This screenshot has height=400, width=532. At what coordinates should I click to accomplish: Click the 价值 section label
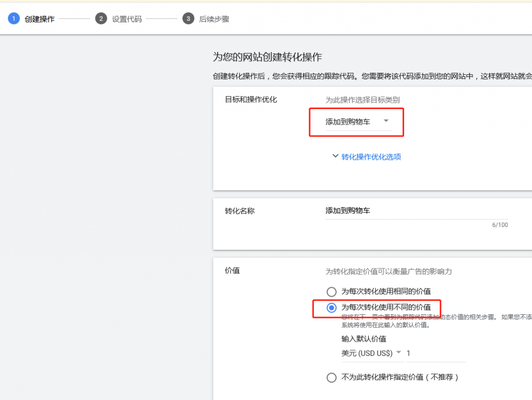click(x=232, y=271)
